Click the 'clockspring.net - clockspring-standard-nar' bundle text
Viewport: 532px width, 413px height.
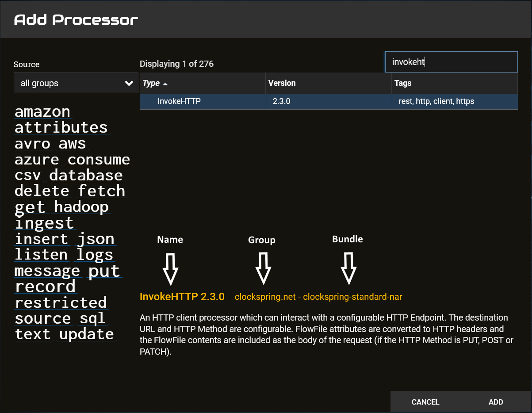(318, 297)
